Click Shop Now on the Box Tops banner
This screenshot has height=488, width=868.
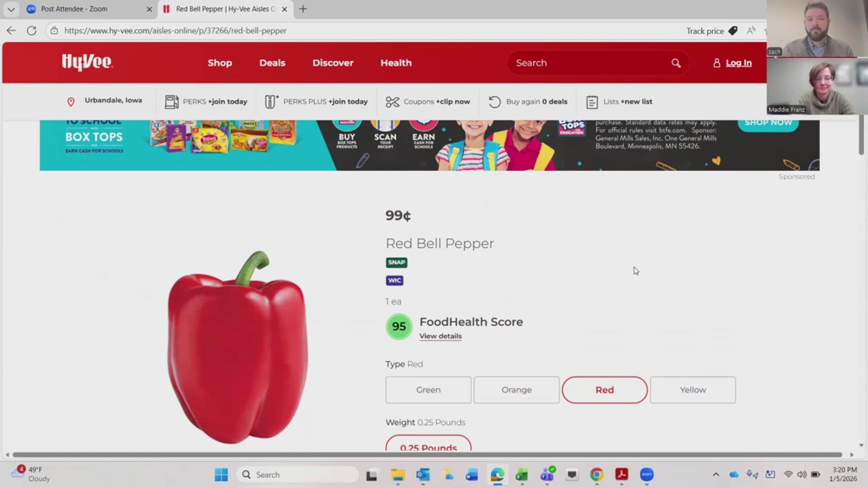tap(768, 122)
